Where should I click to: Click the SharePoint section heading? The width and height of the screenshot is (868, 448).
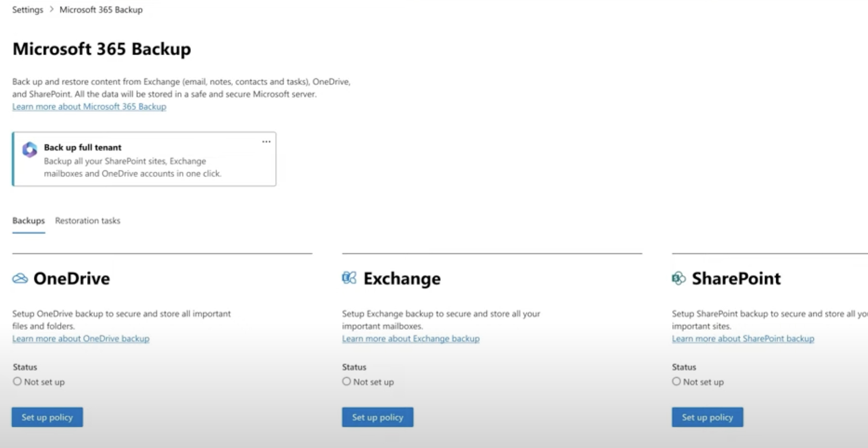coord(736,279)
